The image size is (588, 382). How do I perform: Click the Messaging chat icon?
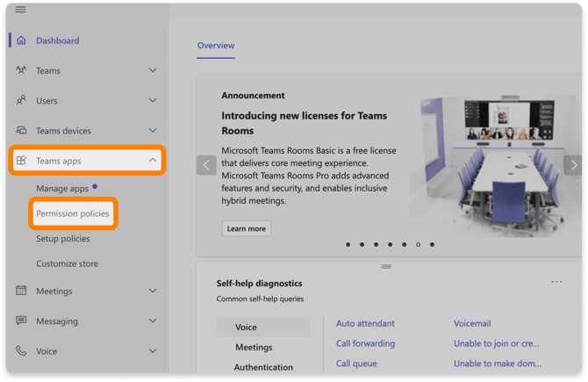click(x=21, y=321)
